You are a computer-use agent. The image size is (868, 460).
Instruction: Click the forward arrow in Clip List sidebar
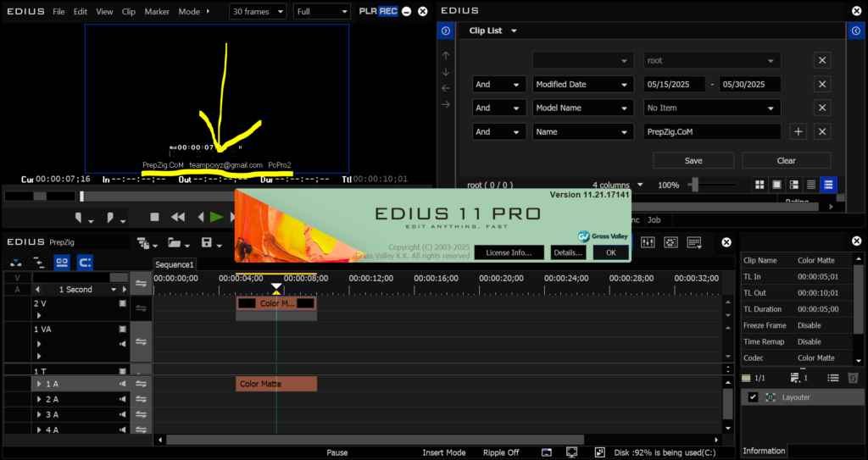point(446,104)
